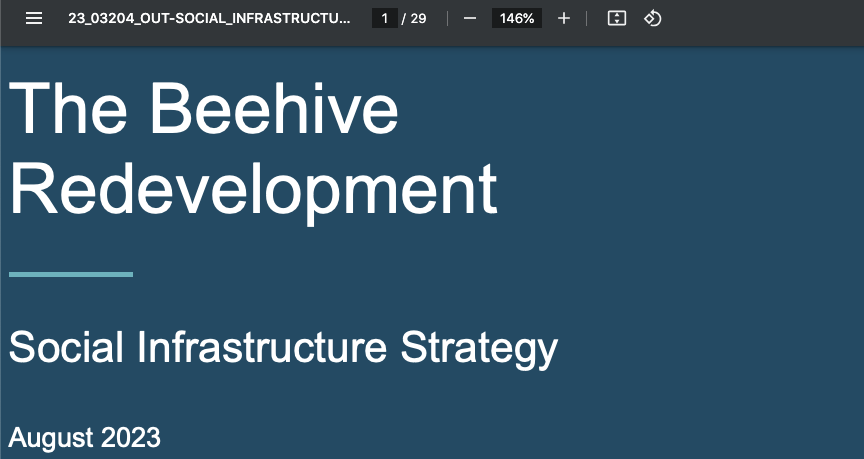Click the word "Infrastructure" in the subtitle
The width and height of the screenshot is (864, 459).
[262, 348]
